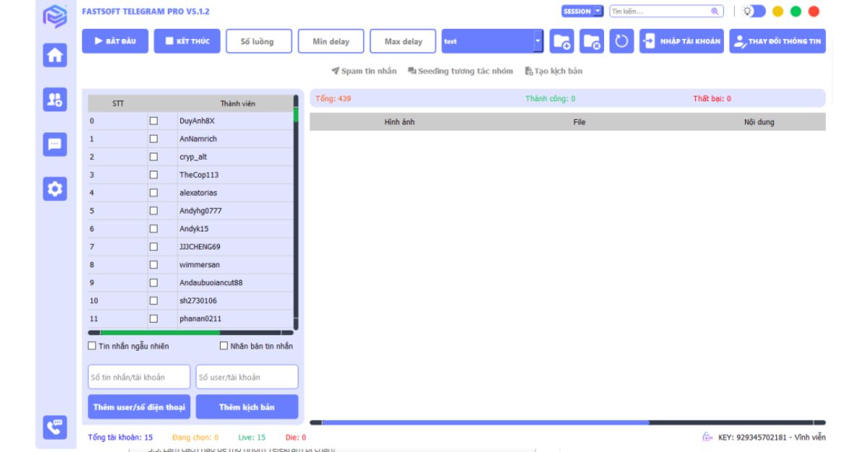Click the member list vertical scrollbar
The width and height of the screenshot is (868, 452).
coord(296,213)
